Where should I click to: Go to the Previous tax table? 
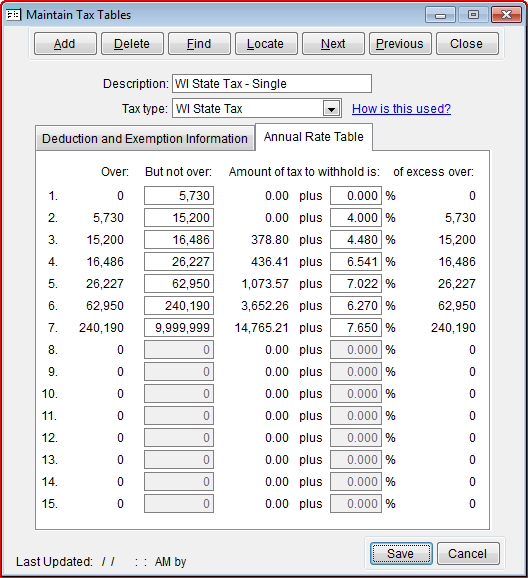click(400, 43)
